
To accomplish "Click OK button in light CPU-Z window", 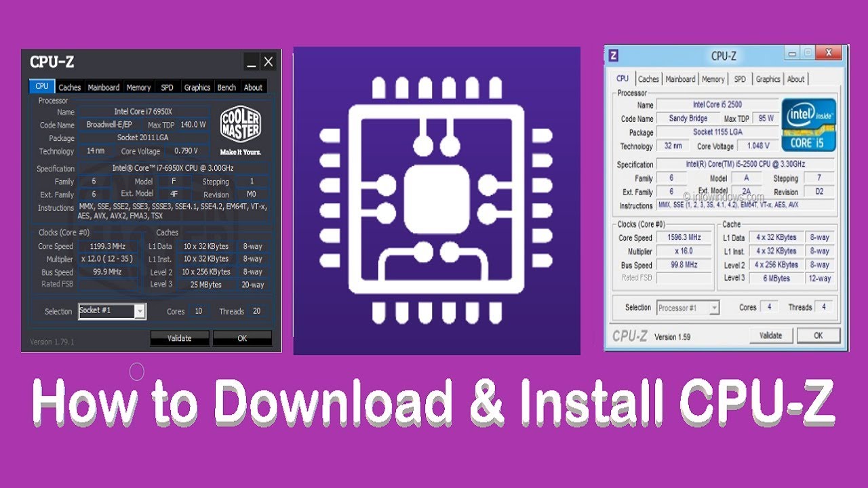I will 818,335.
